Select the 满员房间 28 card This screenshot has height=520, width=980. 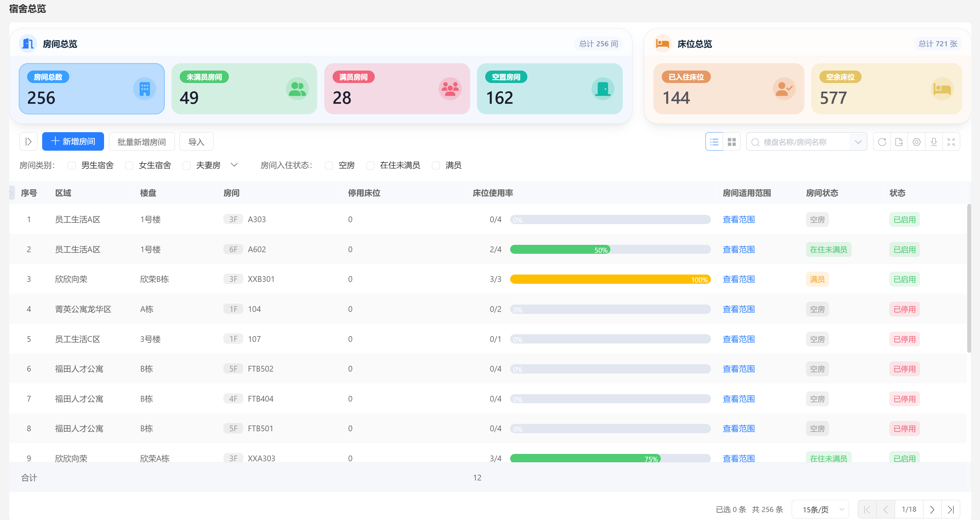pos(397,89)
